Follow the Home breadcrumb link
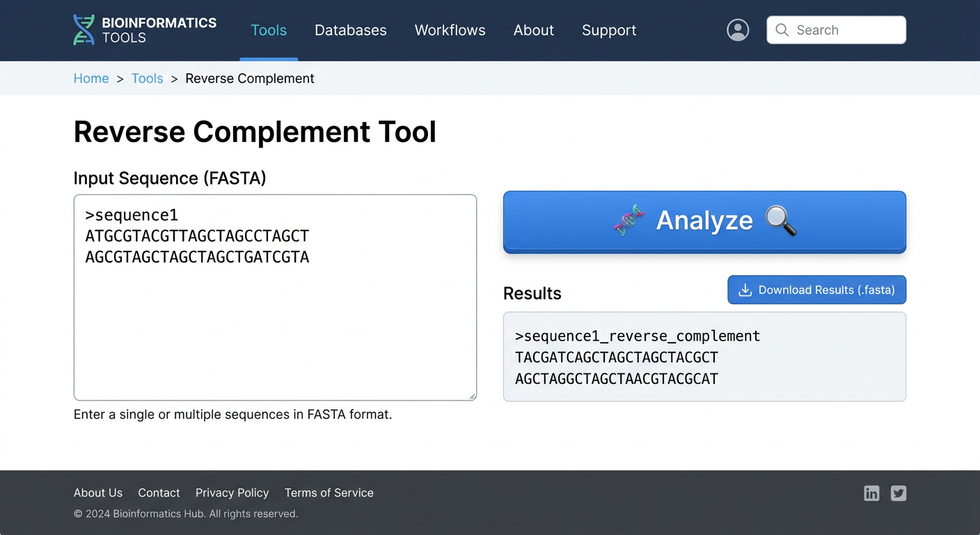The width and height of the screenshot is (980, 535). [91, 79]
